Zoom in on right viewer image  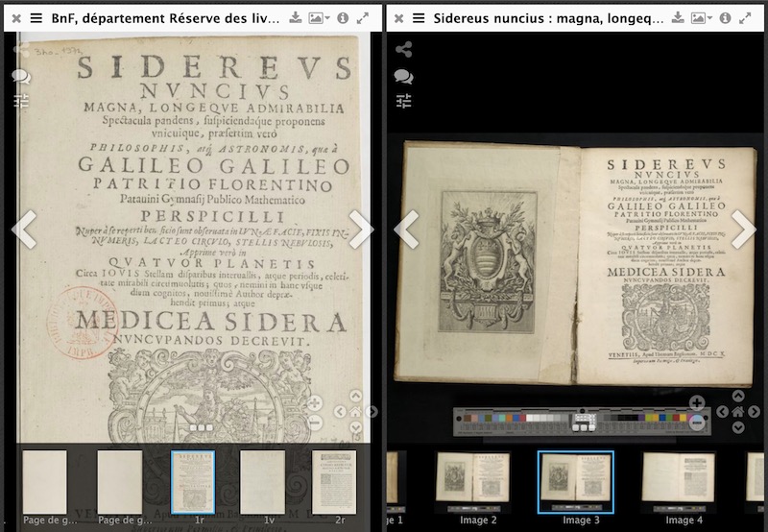(697, 403)
